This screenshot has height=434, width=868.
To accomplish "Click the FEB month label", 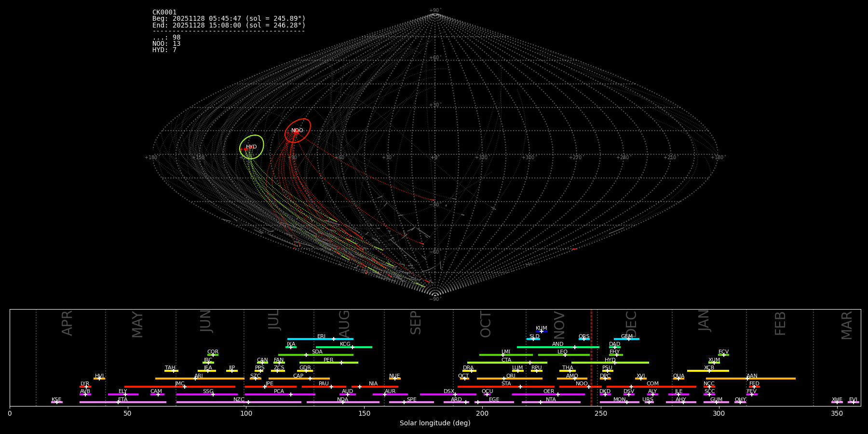I will 780,323.
